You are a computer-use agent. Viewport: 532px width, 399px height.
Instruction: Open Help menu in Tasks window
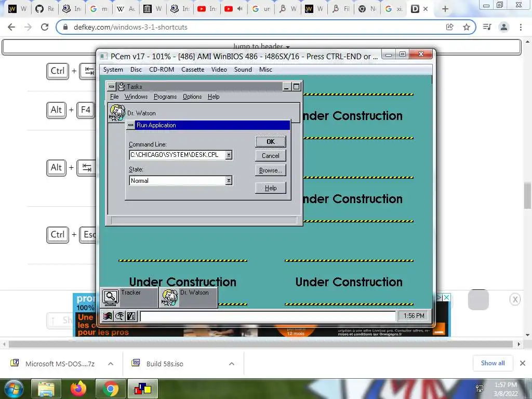tap(214, 97)
